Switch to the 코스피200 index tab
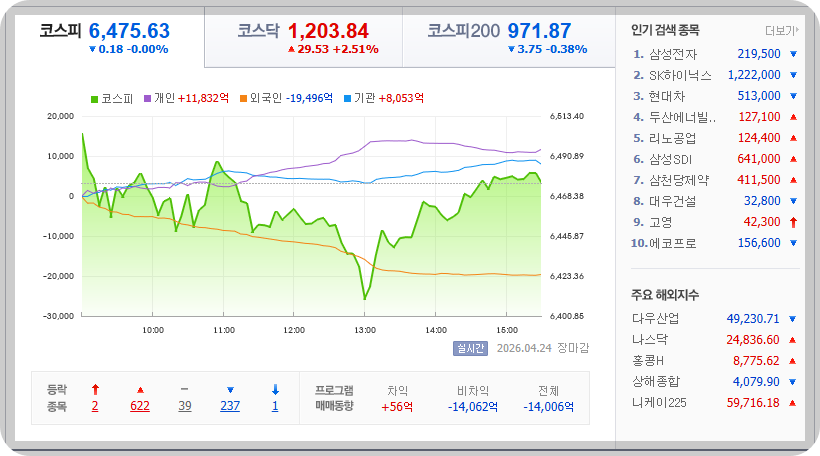The width and height of the screenshot is (820, 456). click(x=508, y=38)
